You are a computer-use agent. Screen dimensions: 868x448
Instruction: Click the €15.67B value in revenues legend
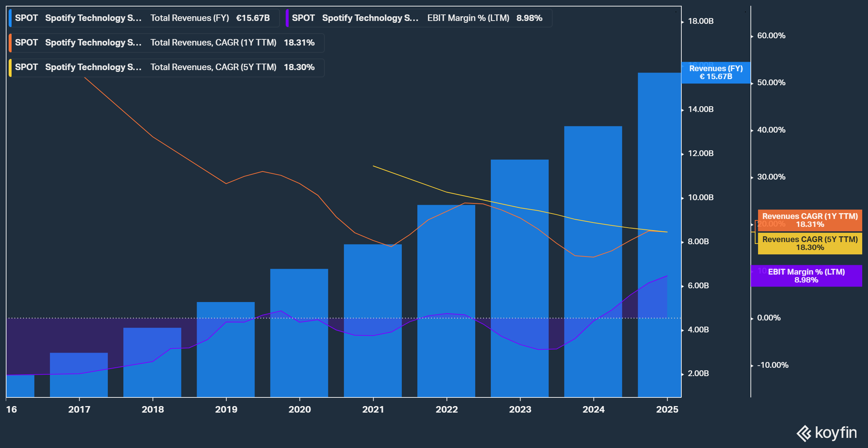pos(253,18)
